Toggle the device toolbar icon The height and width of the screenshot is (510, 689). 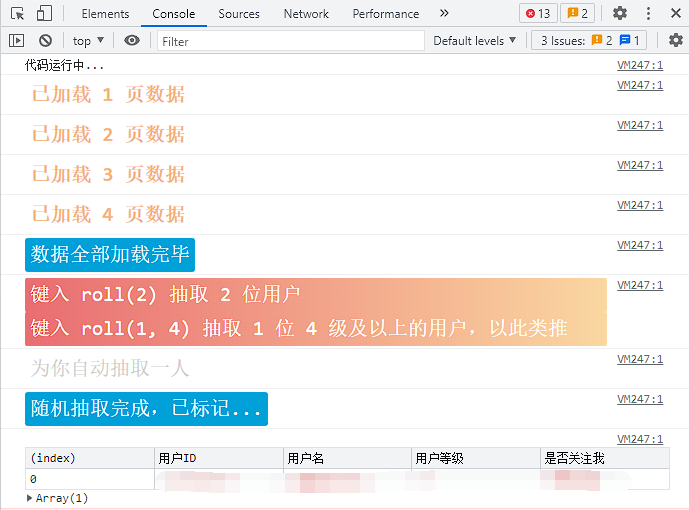(44, 14)
